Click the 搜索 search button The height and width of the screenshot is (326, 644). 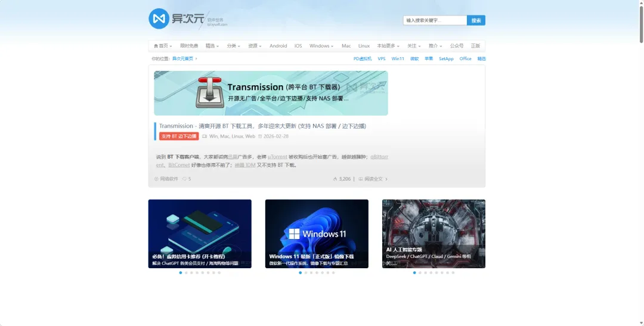(476, 20)
